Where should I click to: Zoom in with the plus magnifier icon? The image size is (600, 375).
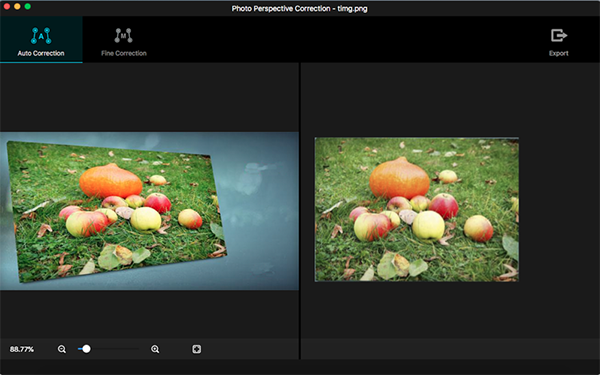(155, 349)
